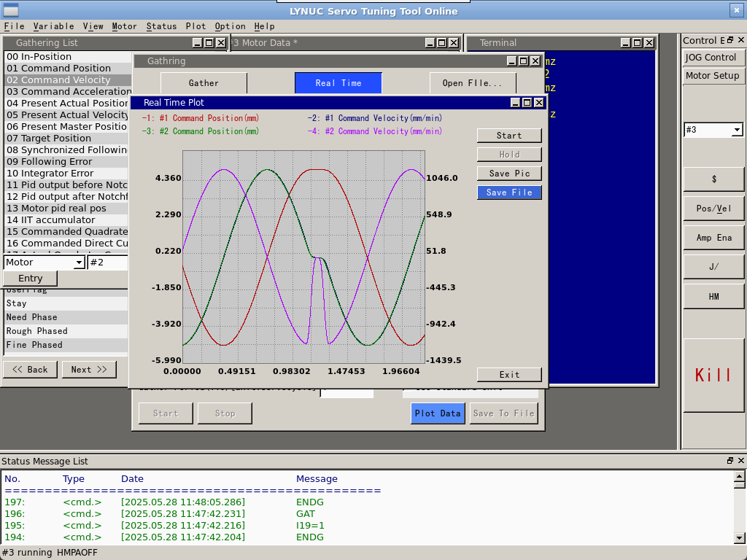The width and height of the screenshot is (747, 560).
Task: Click the #1 Command Position legend entry
Action: coord(201,118)
